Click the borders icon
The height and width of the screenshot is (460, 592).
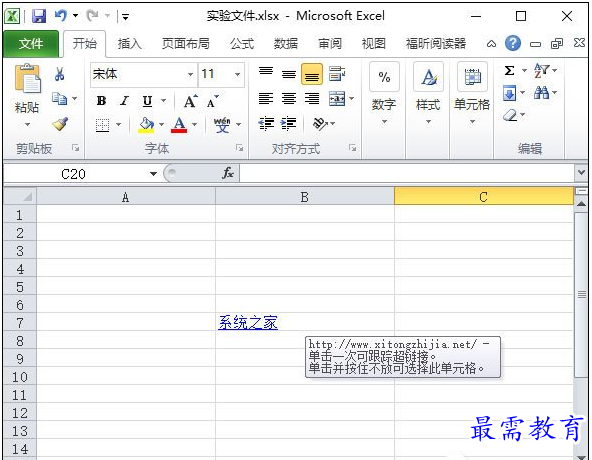(x=102, y=125)
